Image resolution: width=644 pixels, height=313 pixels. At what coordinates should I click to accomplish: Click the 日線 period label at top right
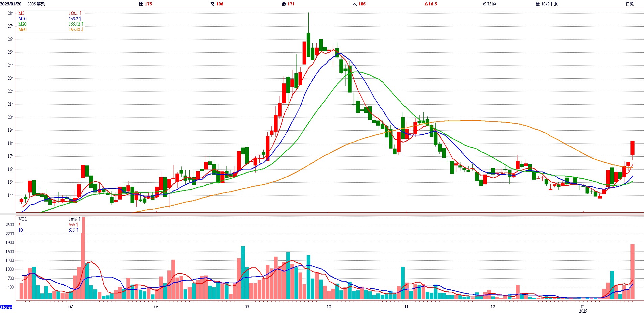[629, 4]
